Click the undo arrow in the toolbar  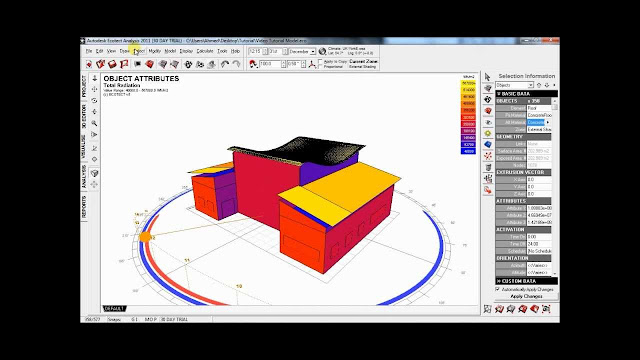click(x=224, y=64)
